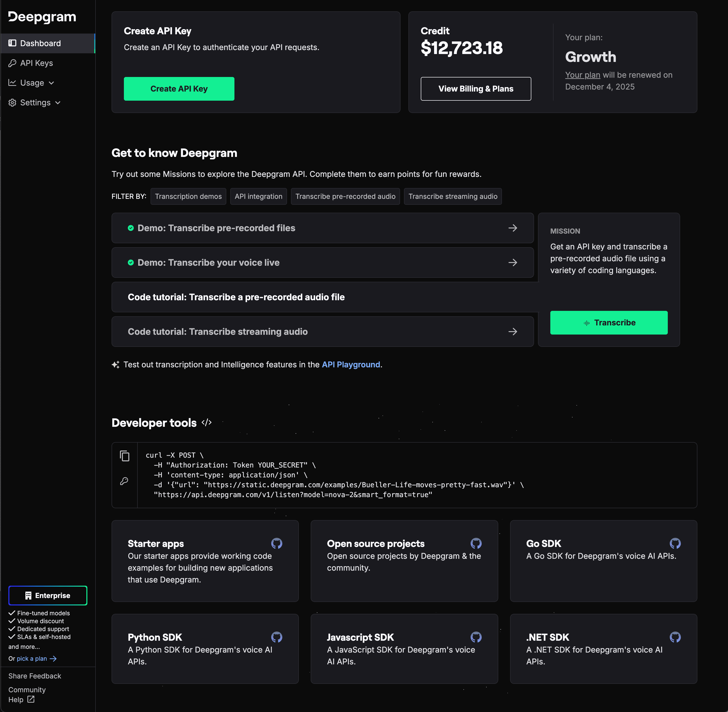728x712 pixels.
Task: Click arrow on Transcribe pre-recorded files demo
Action: tap(513, 228)
